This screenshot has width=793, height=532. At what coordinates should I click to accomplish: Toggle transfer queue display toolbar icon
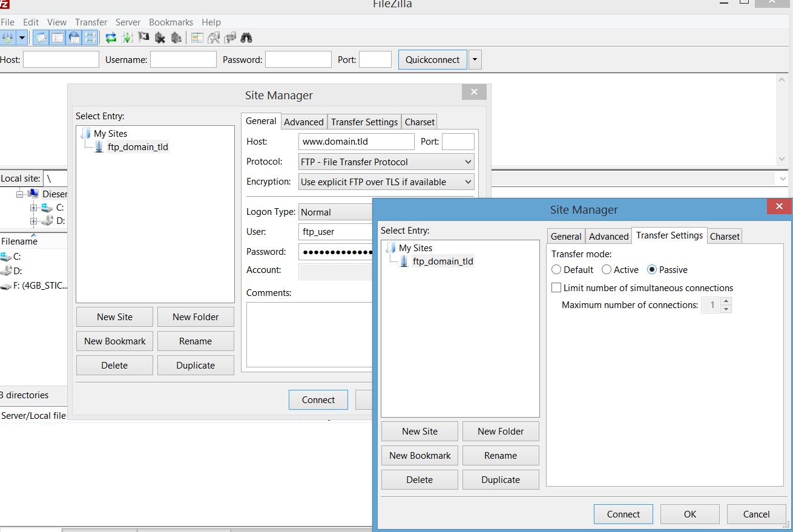click(x=90, y=38)
